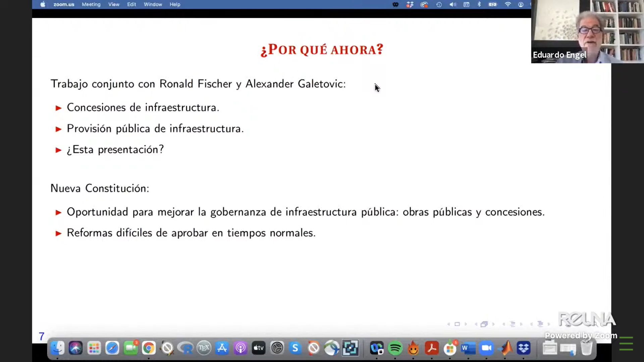
Task: Click the Beamer subsection navigation symbol
Action: tap(513, 324)
